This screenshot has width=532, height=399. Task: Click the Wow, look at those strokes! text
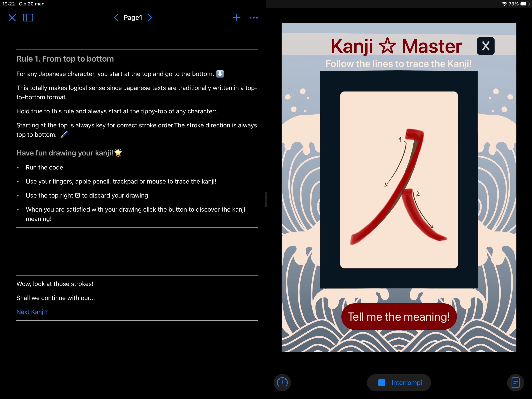[x=55, y=284]
